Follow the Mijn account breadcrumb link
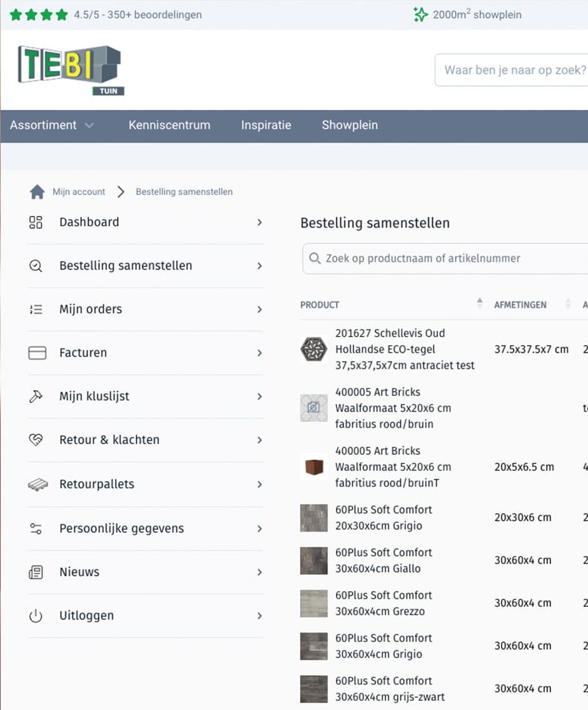This screenshot has width=588, height=710. click(79, 192)
